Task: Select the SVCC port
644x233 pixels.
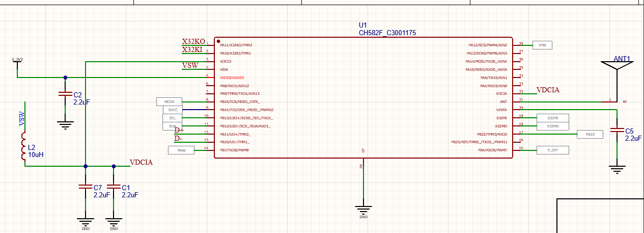Action: point(172,110)
